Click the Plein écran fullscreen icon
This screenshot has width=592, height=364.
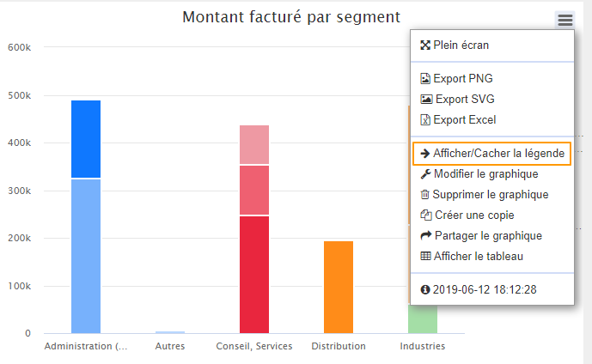pos(424,45)
